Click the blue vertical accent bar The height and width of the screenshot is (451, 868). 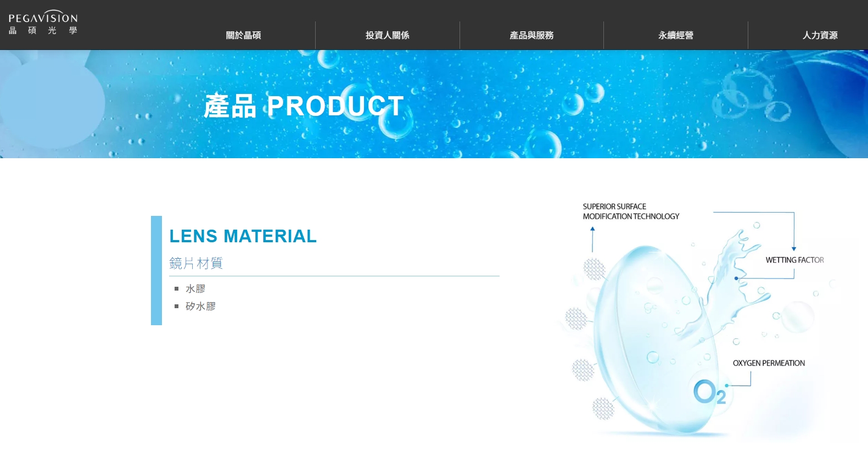(156, 270)
